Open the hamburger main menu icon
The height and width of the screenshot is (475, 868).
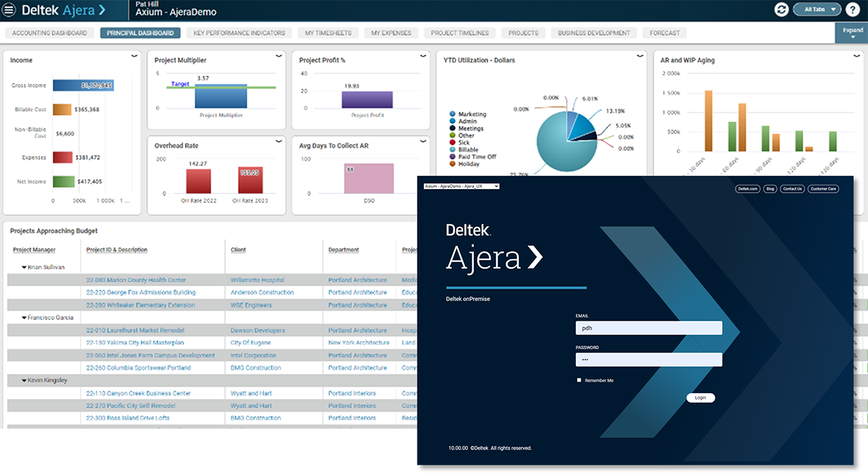coord(9,10)
